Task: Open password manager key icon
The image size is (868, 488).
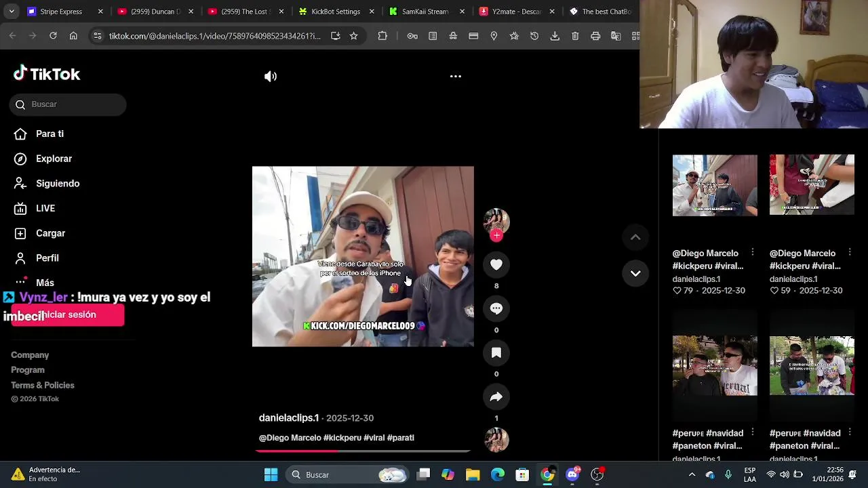Action: 412,36
